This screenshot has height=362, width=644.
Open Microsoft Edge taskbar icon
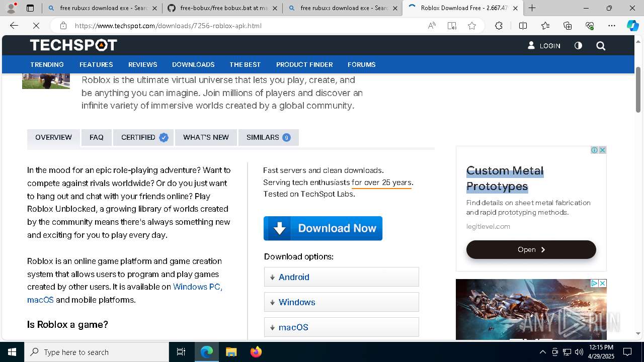(x=207, y=352)
